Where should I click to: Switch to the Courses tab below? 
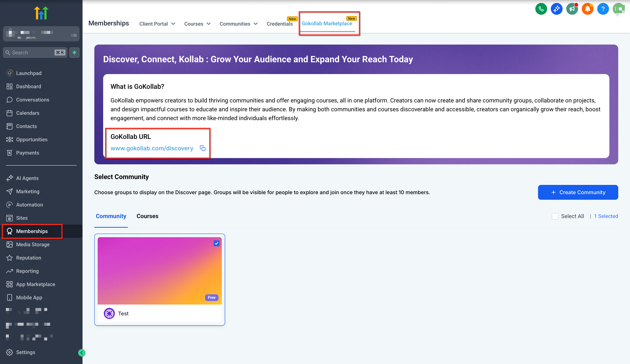click(x=147, y=216)
